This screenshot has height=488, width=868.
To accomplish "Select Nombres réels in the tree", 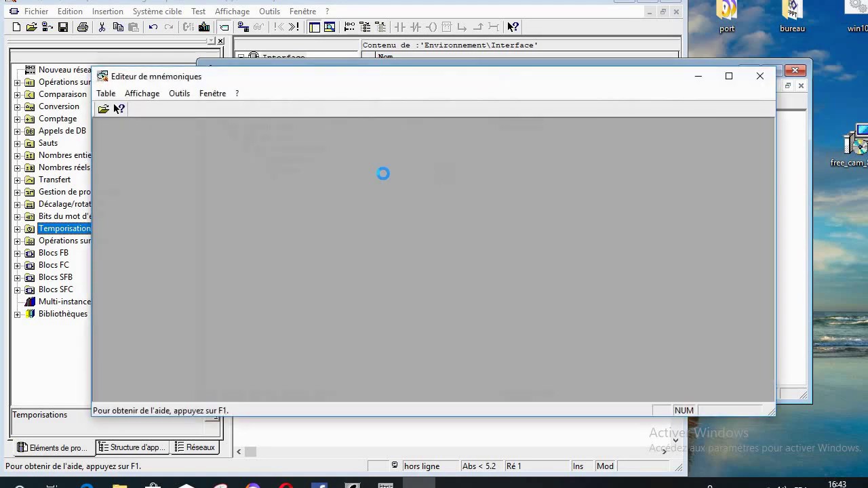I will [x=64, y=167].
